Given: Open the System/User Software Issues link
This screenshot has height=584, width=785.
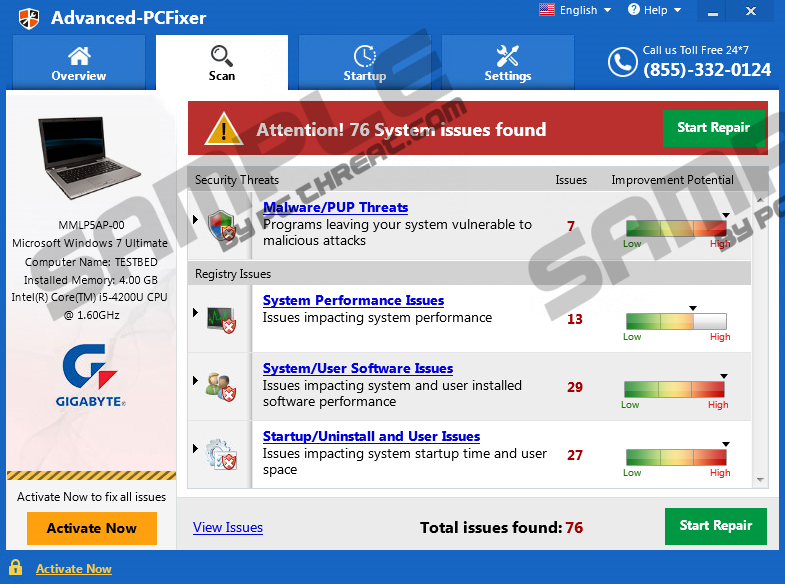Looking at the screenshot, I should [x=358, y=368].
